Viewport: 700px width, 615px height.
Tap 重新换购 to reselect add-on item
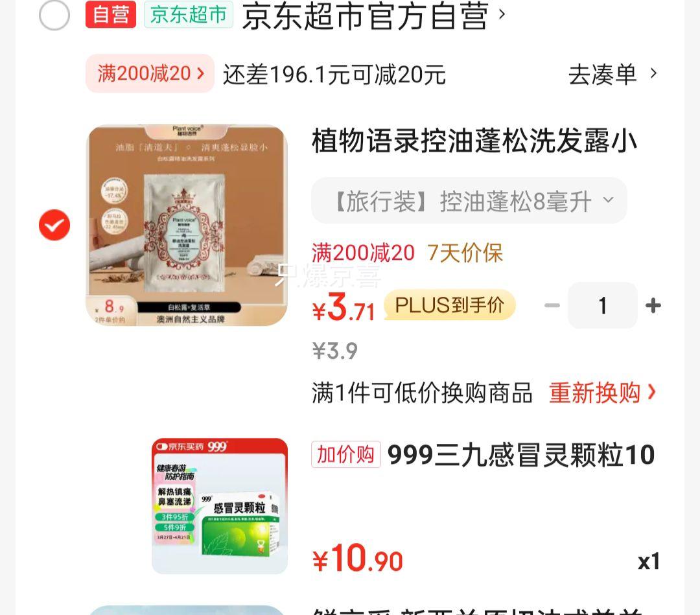point(602,393)
